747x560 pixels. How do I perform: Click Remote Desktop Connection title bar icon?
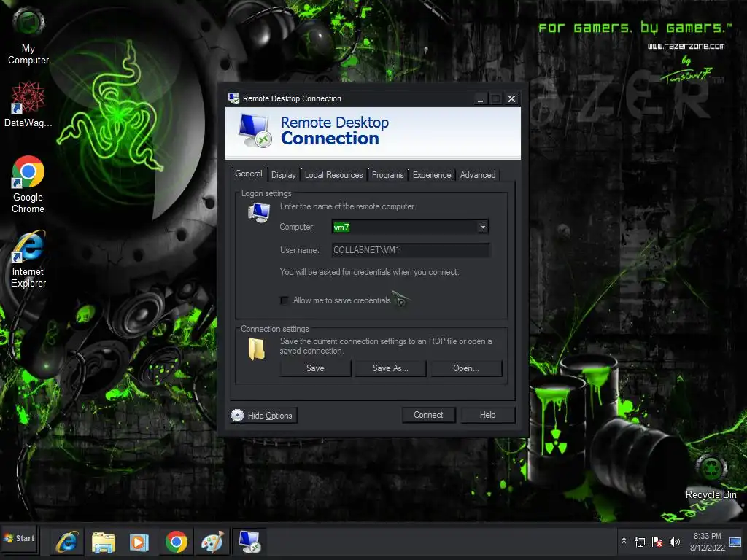tap(233, 98)
